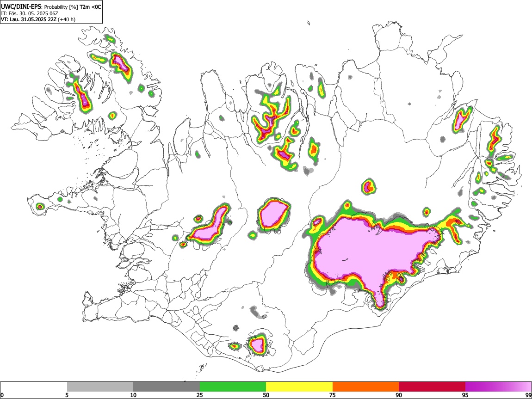Click the legend tick label '10'
This screenshot has width=532, height=399.
(133, 395)
